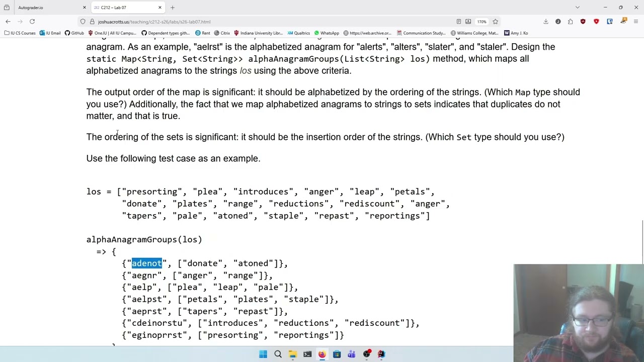Click the "aegnr" key in output

pos(144,276)
